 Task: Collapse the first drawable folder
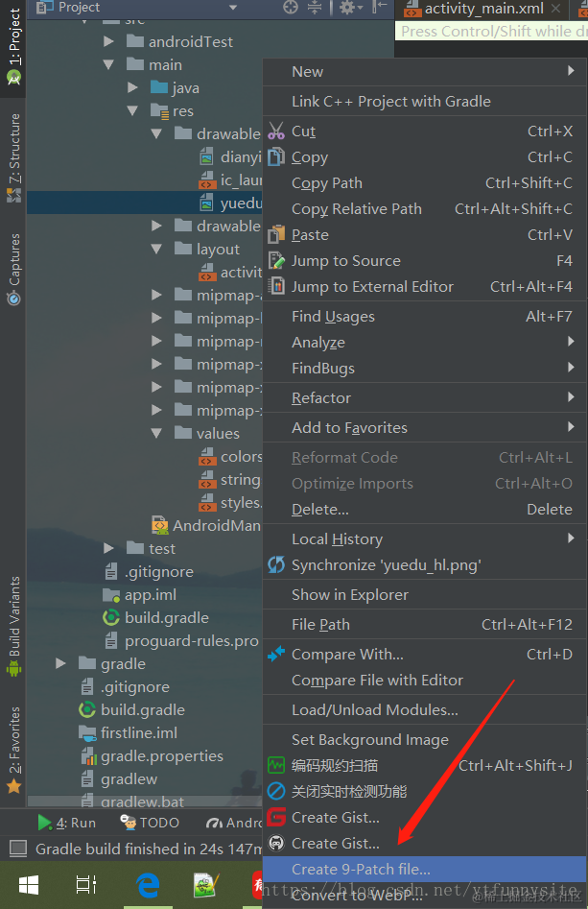pyautogui.click(x=156, y=133)
